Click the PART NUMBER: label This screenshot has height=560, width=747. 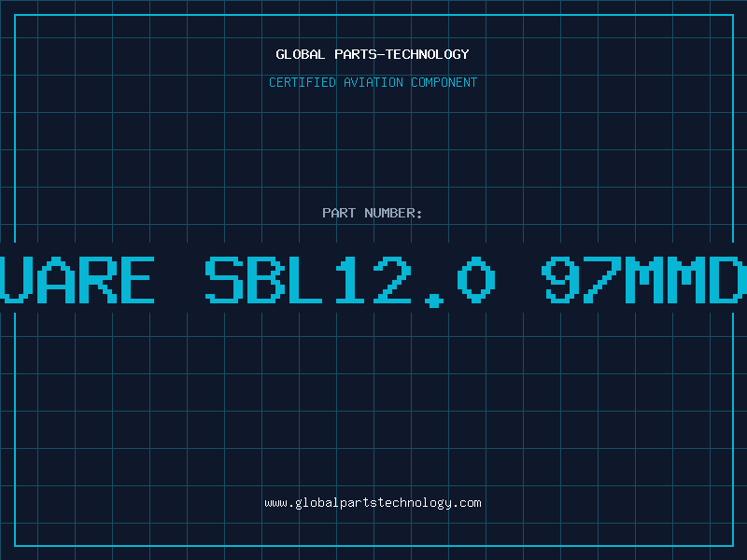[373, 213]
